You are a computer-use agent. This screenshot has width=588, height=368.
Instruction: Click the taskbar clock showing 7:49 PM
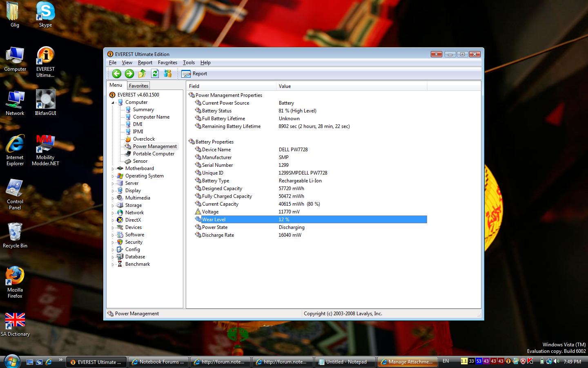point(572,361)
